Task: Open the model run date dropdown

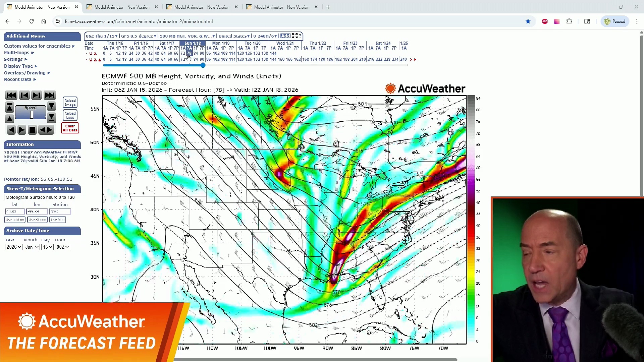Action: (102, 36)
